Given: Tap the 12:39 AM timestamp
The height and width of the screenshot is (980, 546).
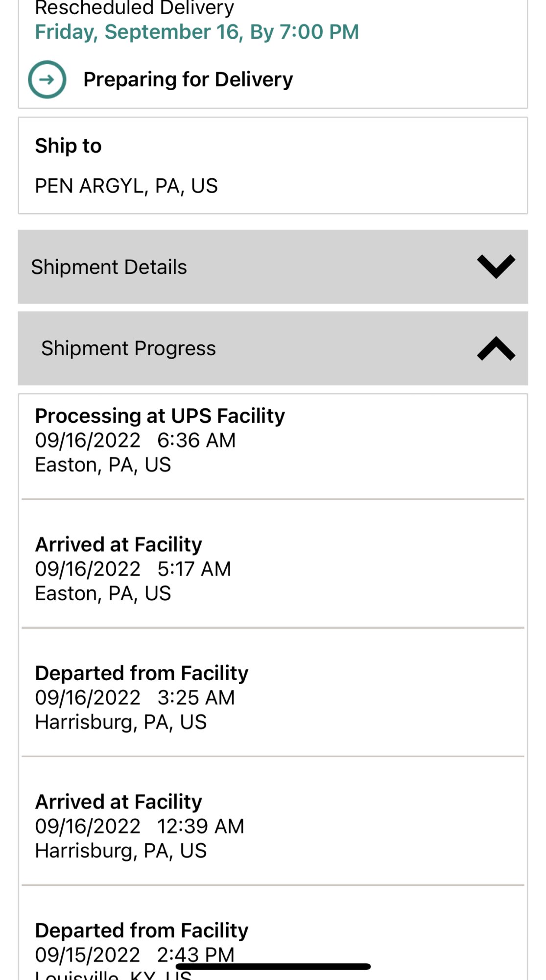Looking at the screenshot, I should [200, 827].
